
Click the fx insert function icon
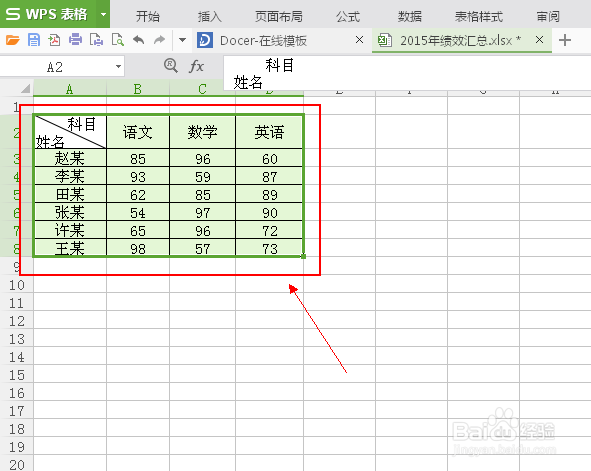click(x=196, y=66)
